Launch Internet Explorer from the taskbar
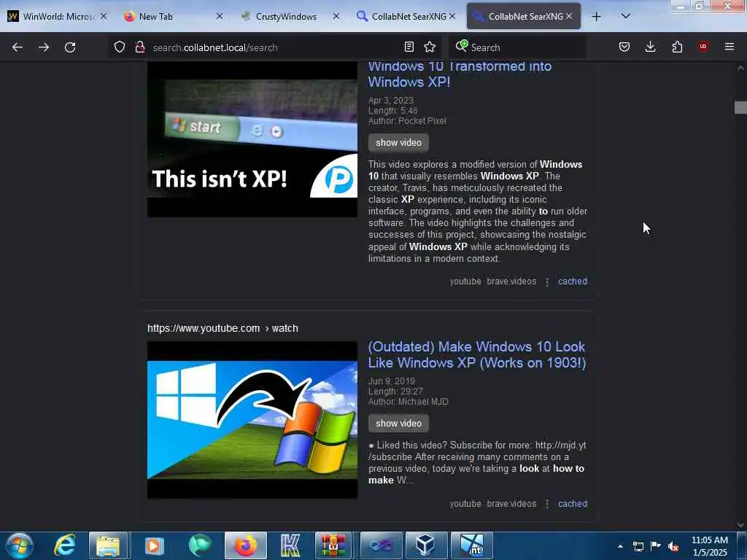Screen dimensions: 747x560 65,545
